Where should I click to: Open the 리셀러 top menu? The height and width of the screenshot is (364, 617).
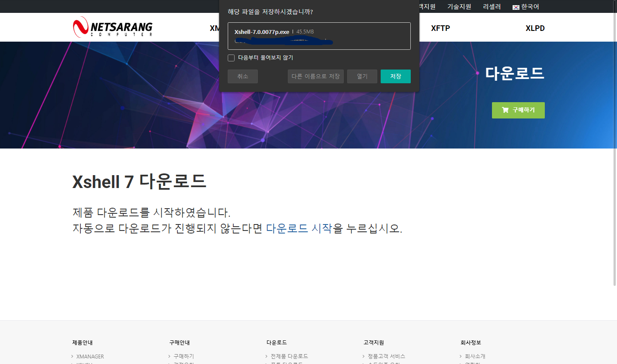click(x=492, y=7)
